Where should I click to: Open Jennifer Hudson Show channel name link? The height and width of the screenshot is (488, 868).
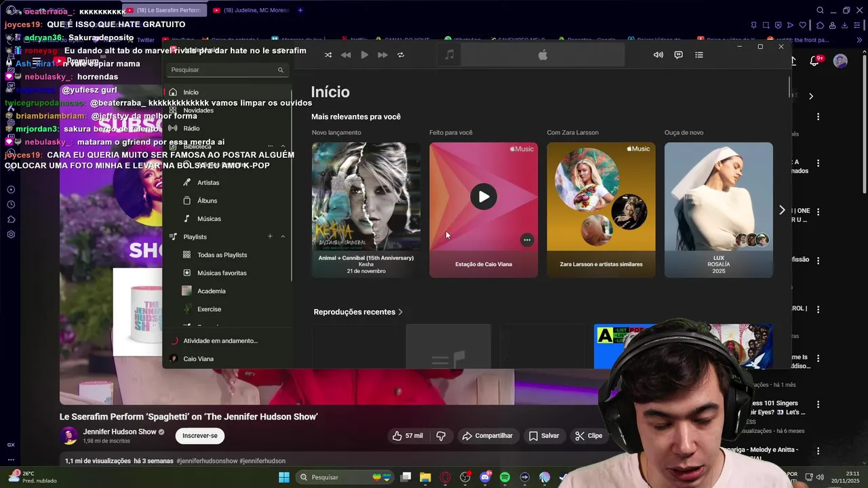[119, 432]
